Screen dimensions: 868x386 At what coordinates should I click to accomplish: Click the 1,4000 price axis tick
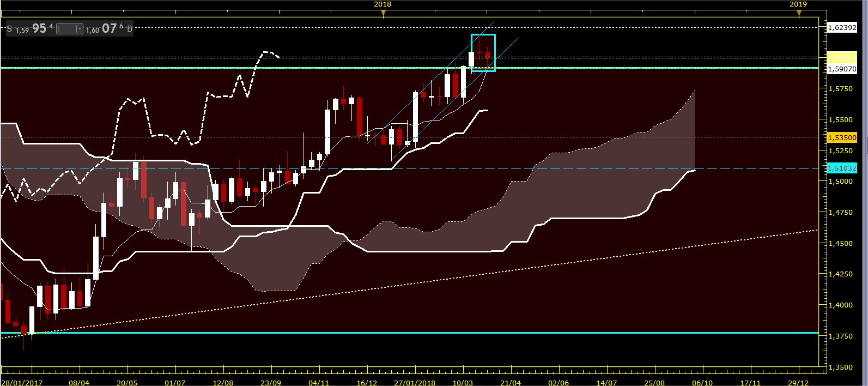841,305
